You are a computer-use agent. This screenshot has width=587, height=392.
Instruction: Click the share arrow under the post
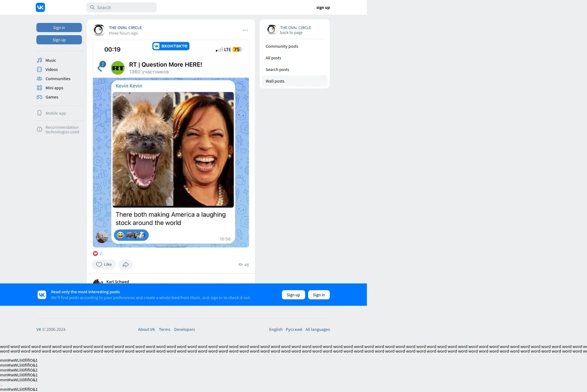click(x=125, y=264)
